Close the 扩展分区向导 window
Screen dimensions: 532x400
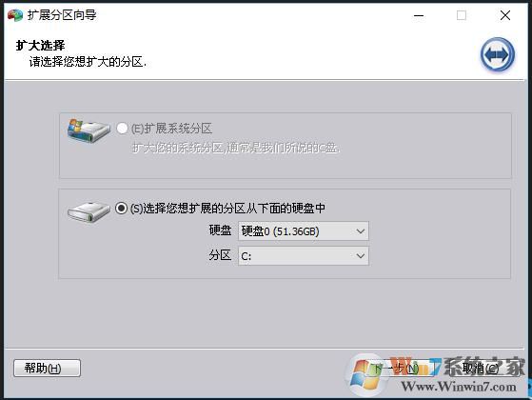coord(505,15)
